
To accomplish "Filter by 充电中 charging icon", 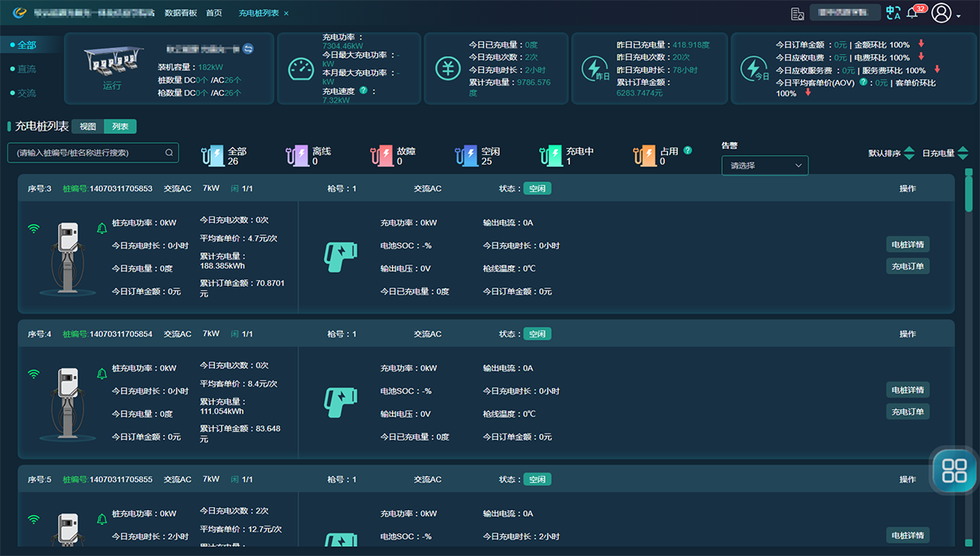I will (x=551, y=156).
